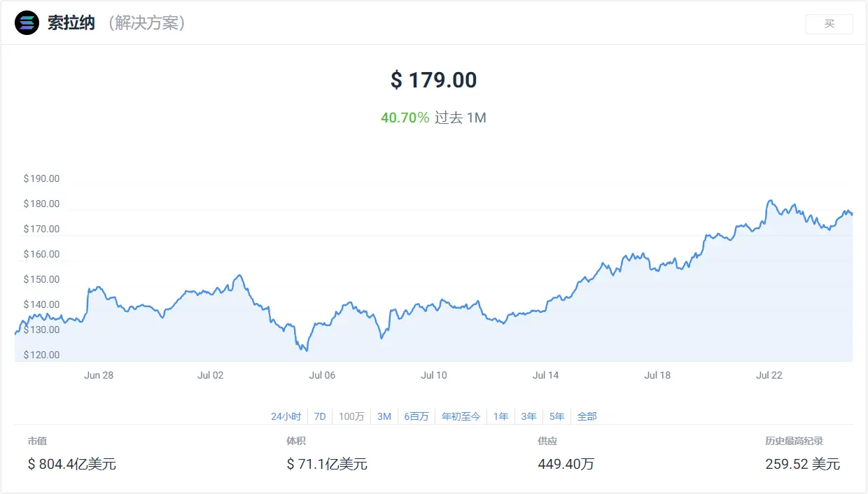Click the Jul 06 axis date label
The width and height of the screenshot is (868, 494).
click(322, 375)
